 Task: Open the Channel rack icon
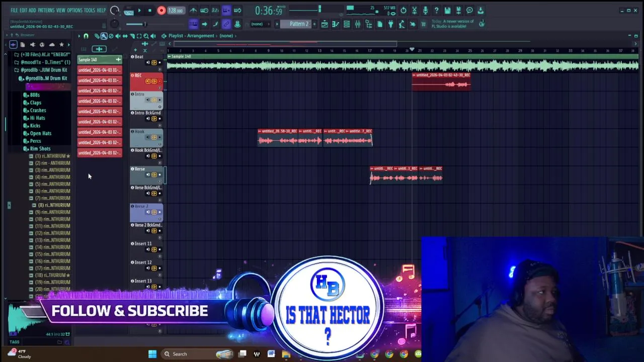point(347,24)
